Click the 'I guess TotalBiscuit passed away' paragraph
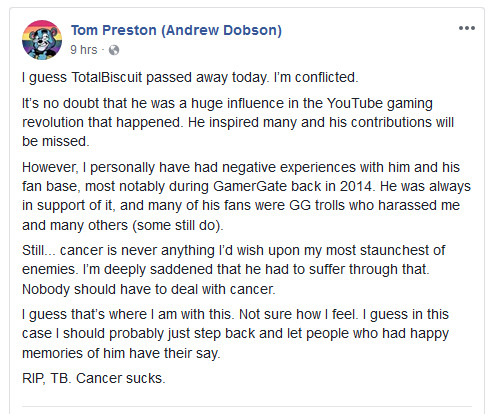The width and height of the screenshot is (492, 414). coord(190,77)
